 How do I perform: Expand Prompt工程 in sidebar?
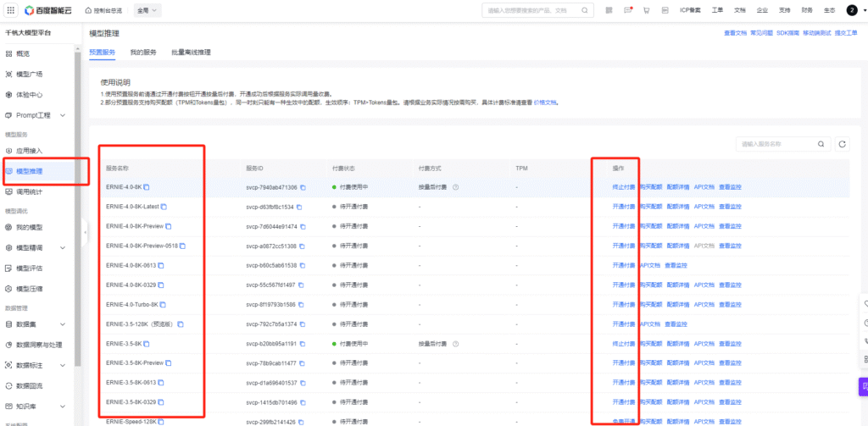tap(63, 115)
